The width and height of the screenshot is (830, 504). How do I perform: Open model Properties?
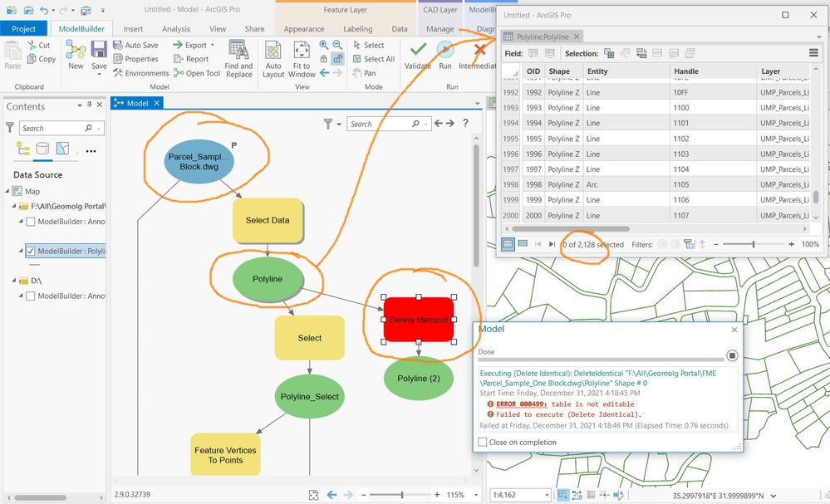click(136, 59)
